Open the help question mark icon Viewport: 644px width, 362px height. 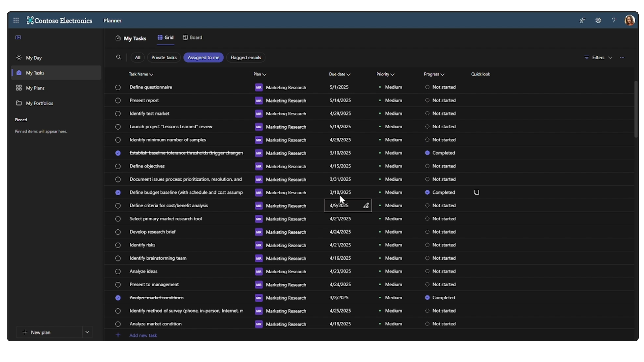[x=614, y=20]
